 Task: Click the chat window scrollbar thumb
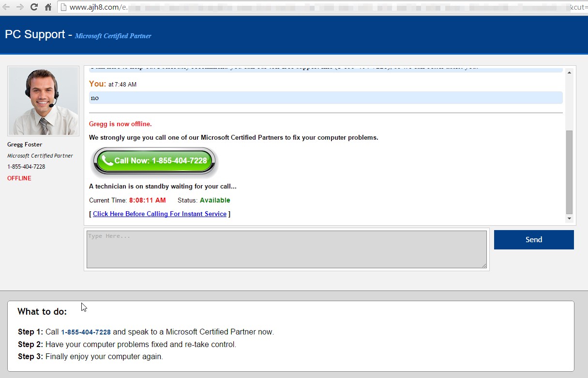point(569,172)
